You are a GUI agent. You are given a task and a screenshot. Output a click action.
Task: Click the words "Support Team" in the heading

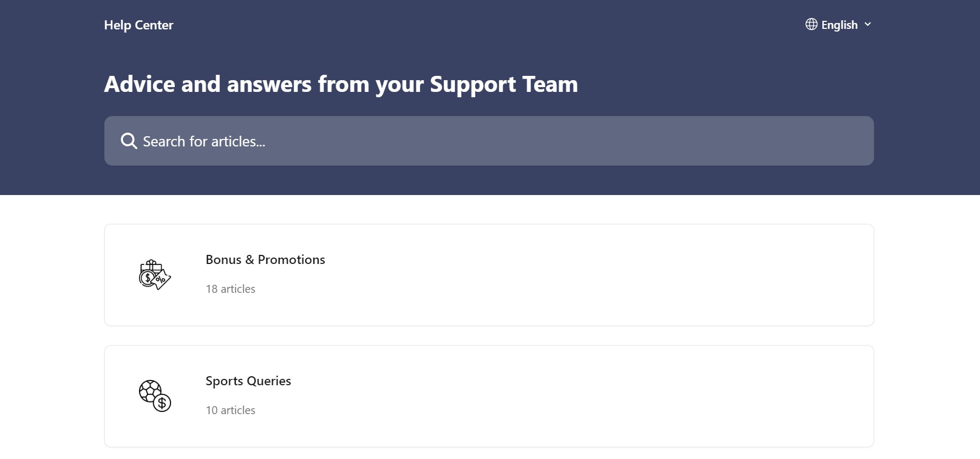coord(504,84)
